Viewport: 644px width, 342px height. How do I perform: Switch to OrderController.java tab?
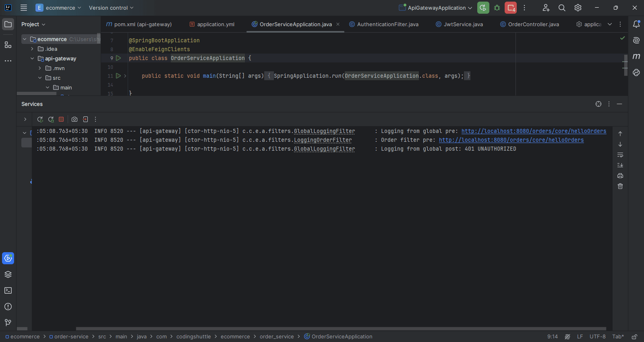(x=530, y=24)
